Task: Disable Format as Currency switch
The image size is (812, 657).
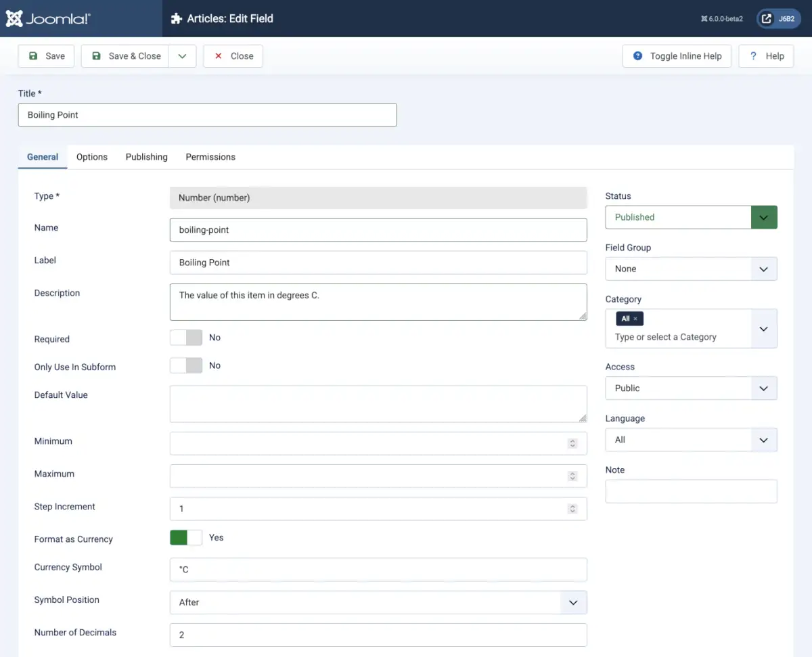Action: 186,538
